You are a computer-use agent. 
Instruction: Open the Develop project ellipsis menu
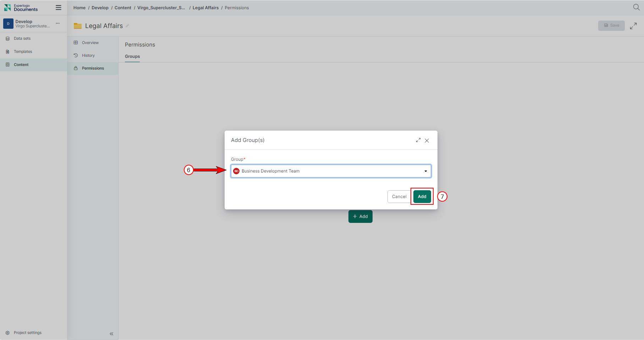point(58,23)
